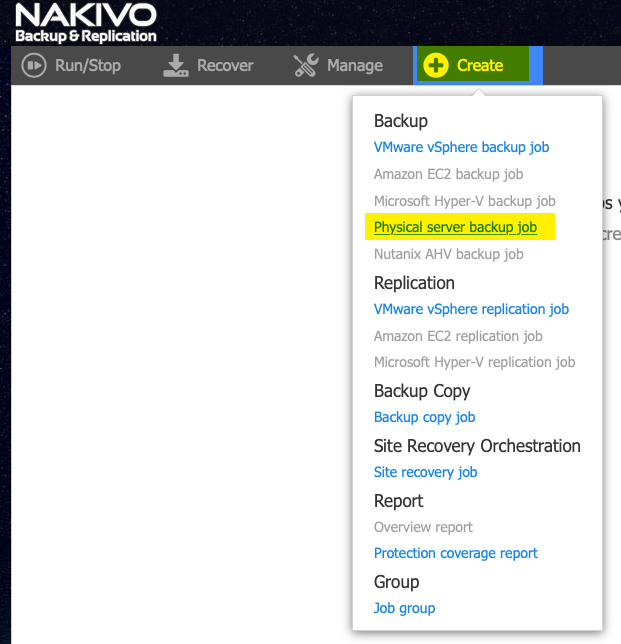Click the Replication section heading
The height and width of the screenshot is (644, 621).
pyautogui.click(x=414, y=283)
